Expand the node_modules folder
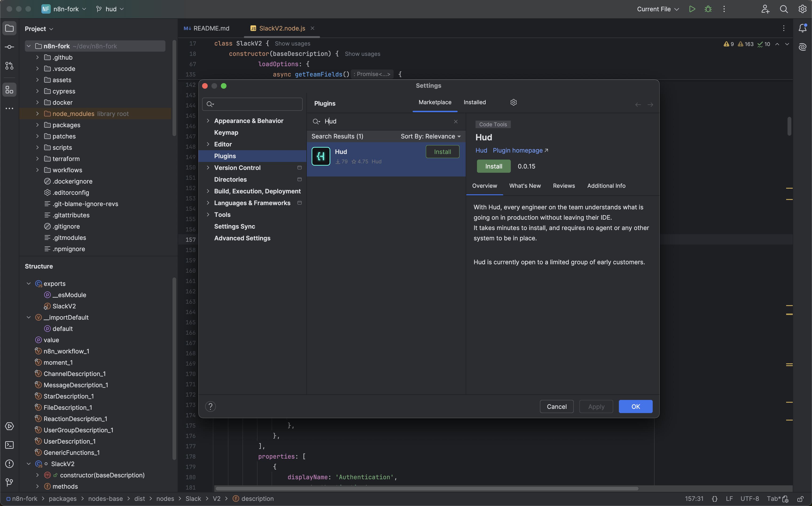The width and height of the screenshot is (812, 506). coord(38,114)
